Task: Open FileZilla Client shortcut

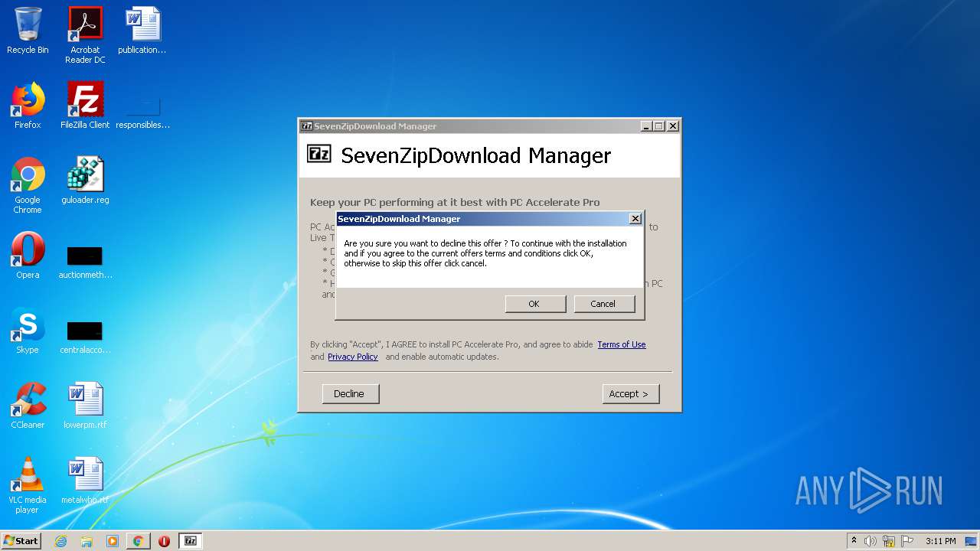Action: (85, 106)
